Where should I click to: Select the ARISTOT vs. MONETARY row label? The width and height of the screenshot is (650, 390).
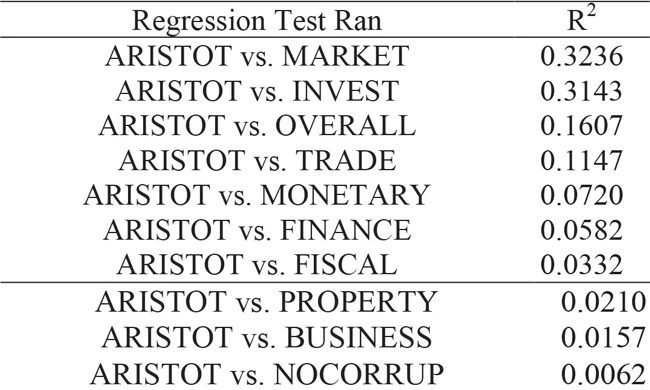pos(257,195)
